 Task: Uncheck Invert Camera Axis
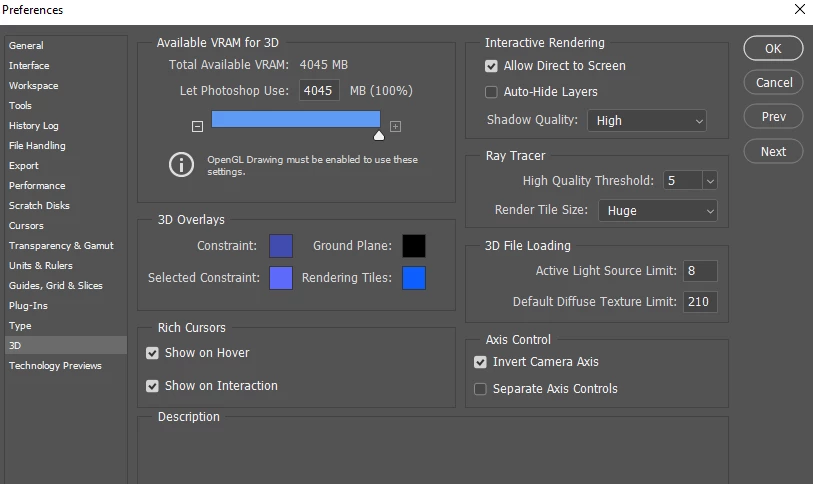(x=480, y=362)
